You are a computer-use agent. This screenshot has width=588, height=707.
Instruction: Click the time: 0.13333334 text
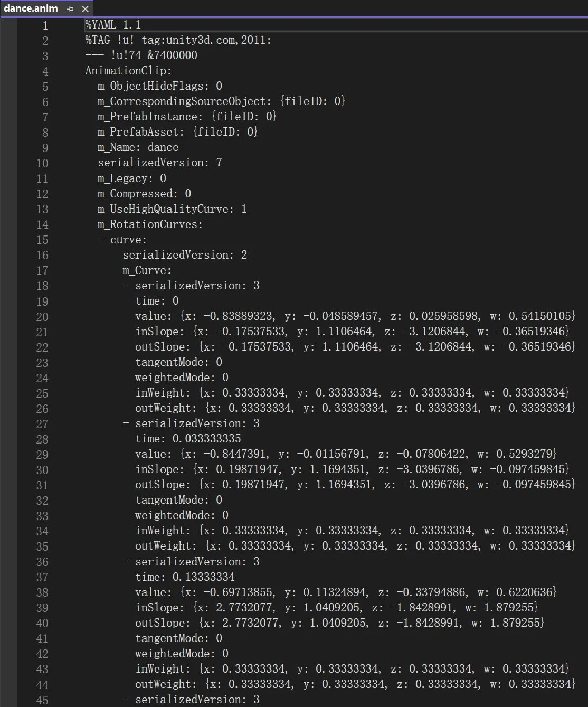pos(185,577)
